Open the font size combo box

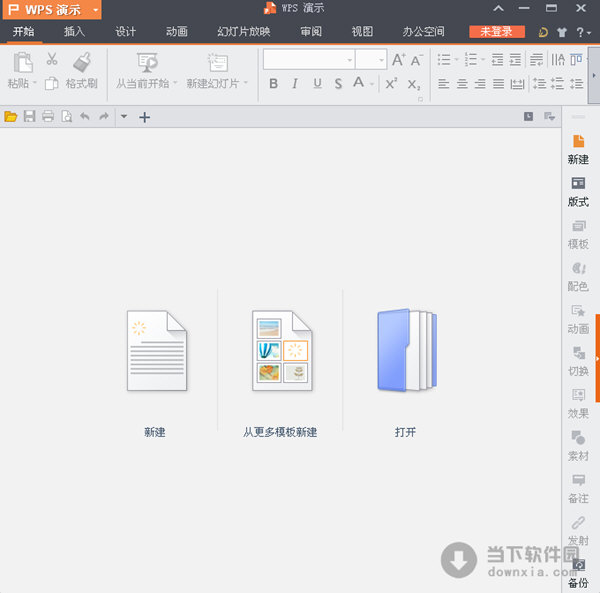coord(371,60)
